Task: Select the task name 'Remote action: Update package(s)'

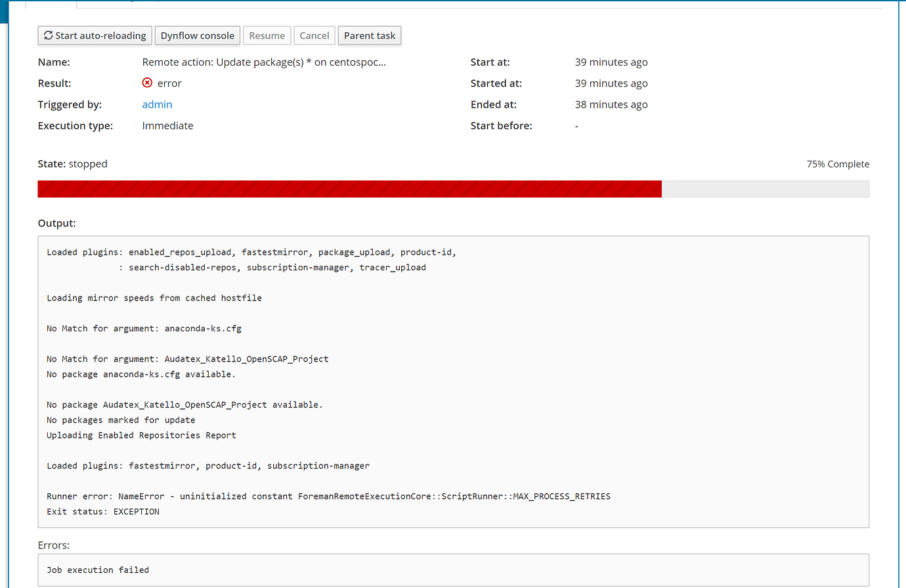Action: (264, 62)
